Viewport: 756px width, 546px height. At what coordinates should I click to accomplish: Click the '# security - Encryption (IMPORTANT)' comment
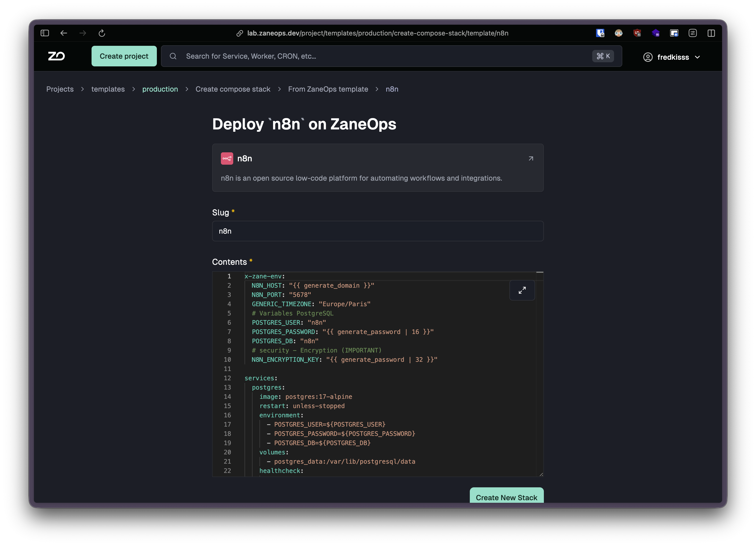(x=317, y=350)
